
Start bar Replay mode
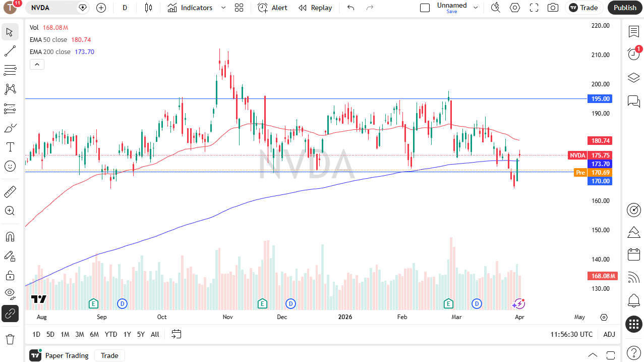[x=315, y=8]
